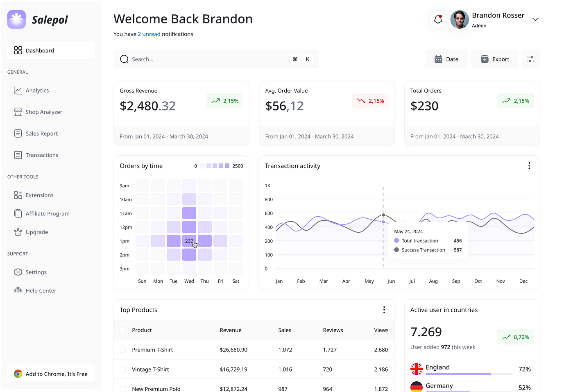564x392 pixels.
Task: Click the Settings gear icon
Action: coord(18,272)
